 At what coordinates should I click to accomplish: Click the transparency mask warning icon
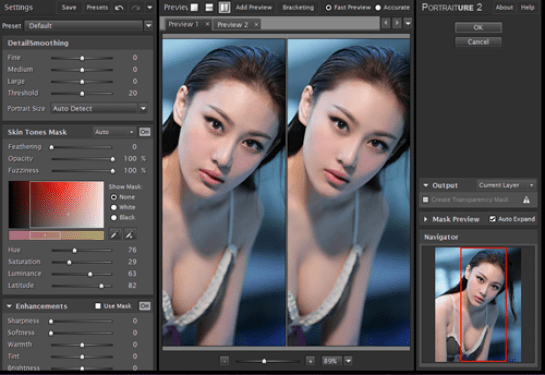tap(526, 199)
